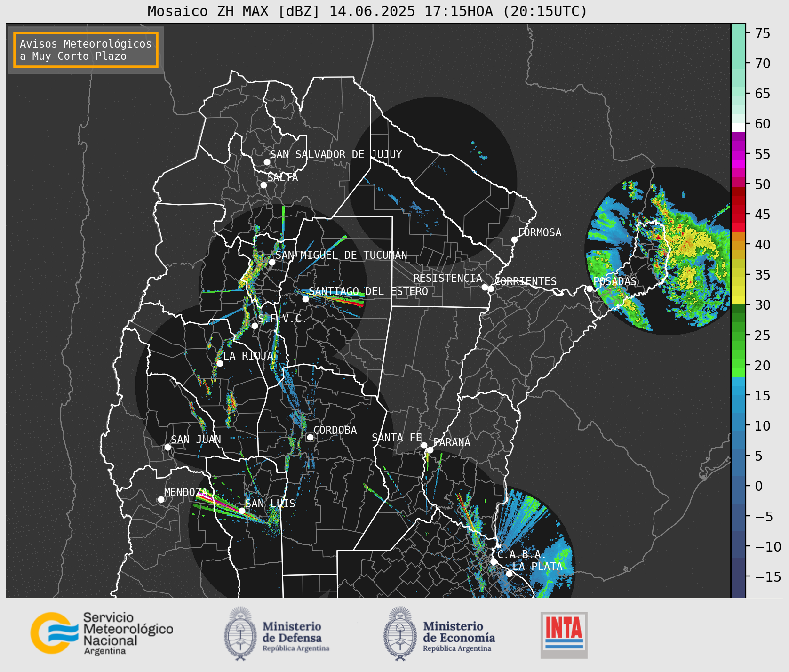789x672 pixels.
Task: Click the La Plata city marker
Action: coord(509,574)
